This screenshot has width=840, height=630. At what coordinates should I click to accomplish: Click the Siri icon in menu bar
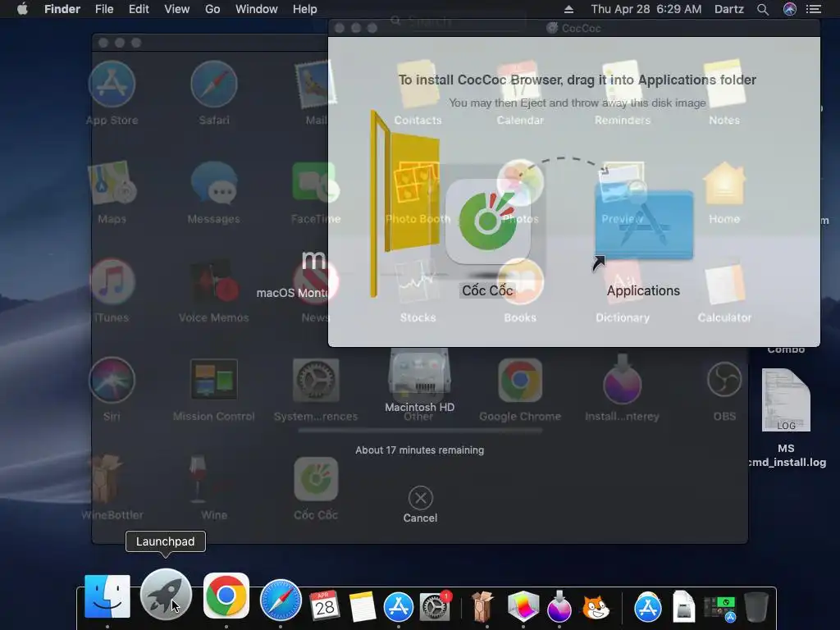click(x=790, y=9)
